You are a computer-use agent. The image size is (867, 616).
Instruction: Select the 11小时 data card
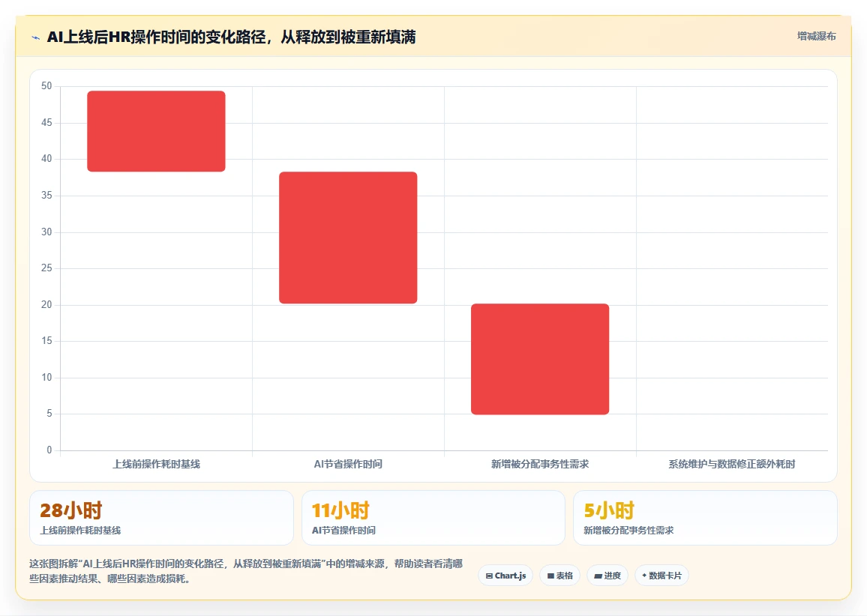433,518
